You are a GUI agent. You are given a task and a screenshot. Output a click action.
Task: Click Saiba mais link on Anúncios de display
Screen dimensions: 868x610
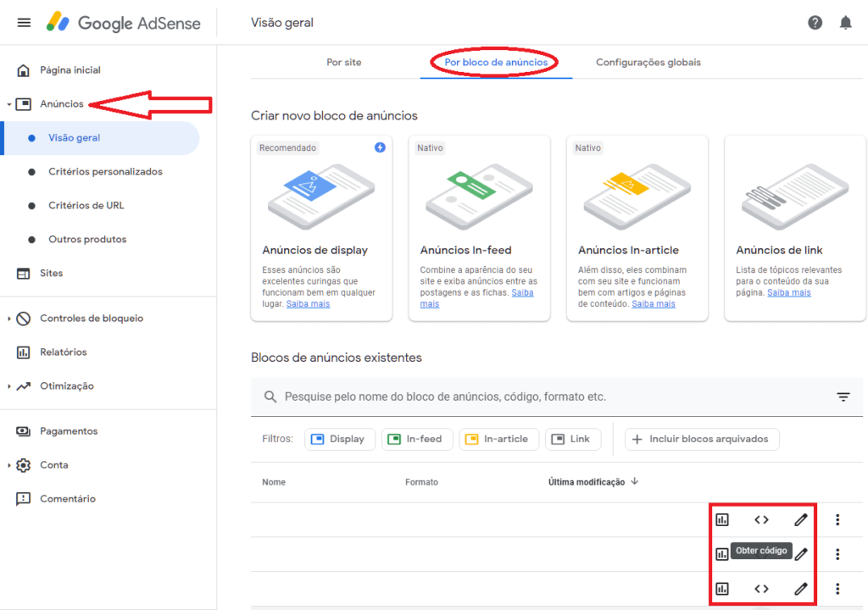point(308,304)
